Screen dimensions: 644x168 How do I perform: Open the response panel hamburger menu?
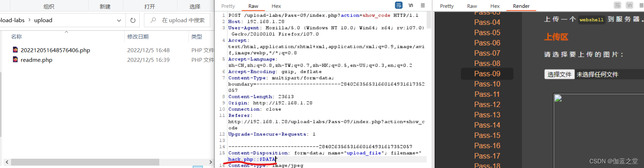[641, 5]
